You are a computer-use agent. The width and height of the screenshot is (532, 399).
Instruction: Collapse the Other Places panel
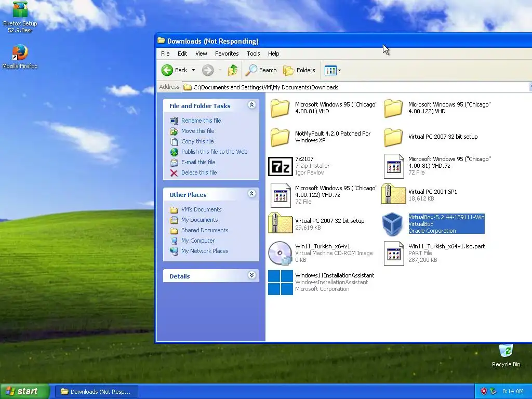tap(251, 194)
